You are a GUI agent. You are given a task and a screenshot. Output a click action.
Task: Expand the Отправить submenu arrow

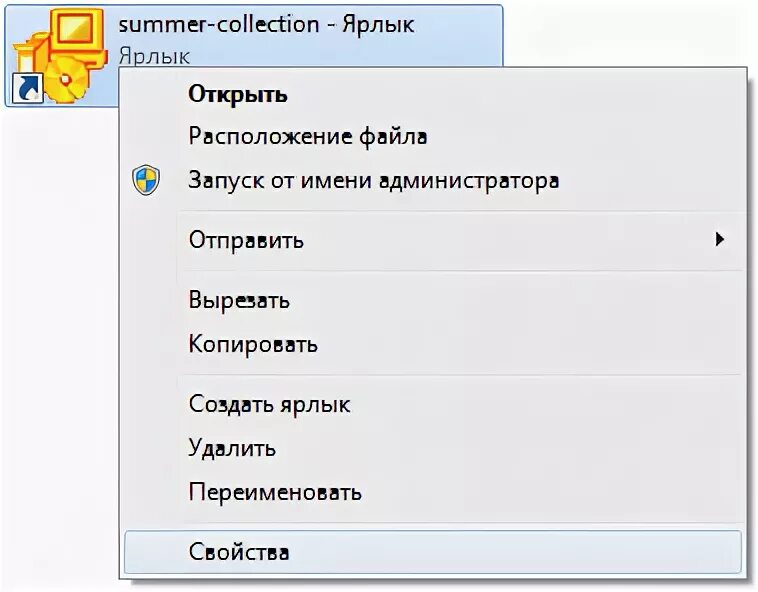pos(719,239)
